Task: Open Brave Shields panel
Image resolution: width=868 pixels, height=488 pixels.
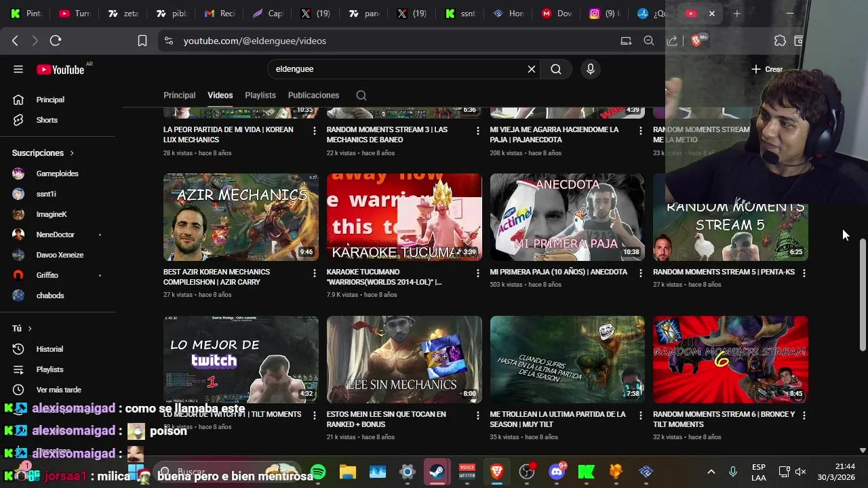Action: 696,41
